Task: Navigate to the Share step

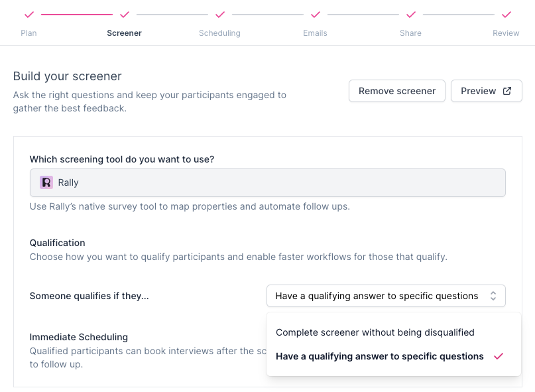Action: [x=410, y=33]
